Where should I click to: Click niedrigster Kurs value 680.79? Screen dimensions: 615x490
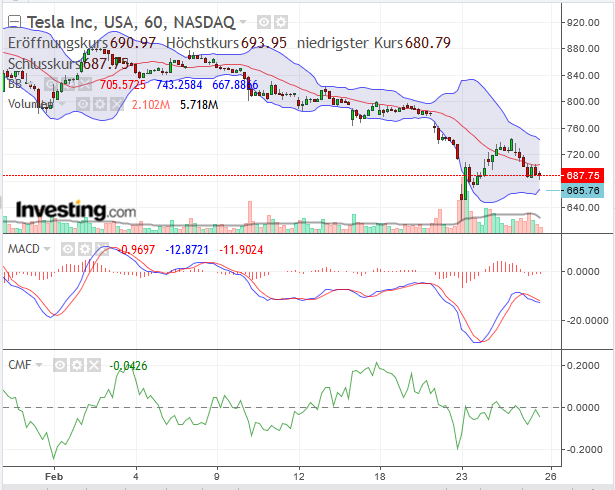428,43
